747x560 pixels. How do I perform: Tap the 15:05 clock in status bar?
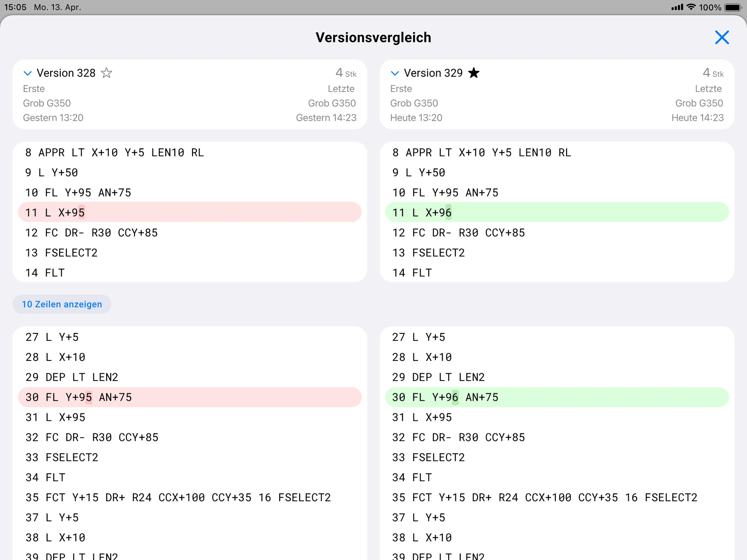[x=15, y=8]
